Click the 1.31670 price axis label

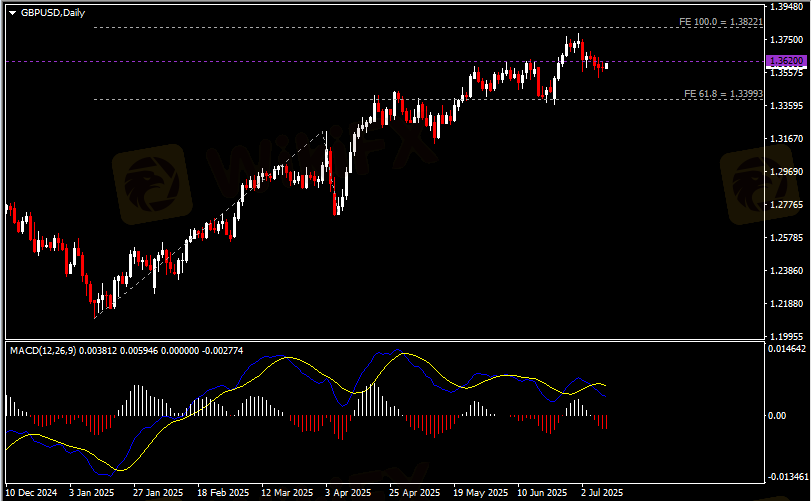point(785,138)
